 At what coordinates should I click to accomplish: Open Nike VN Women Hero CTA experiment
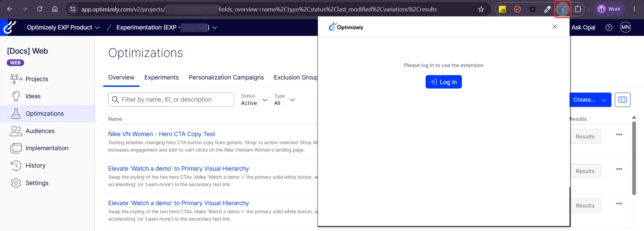162,134
